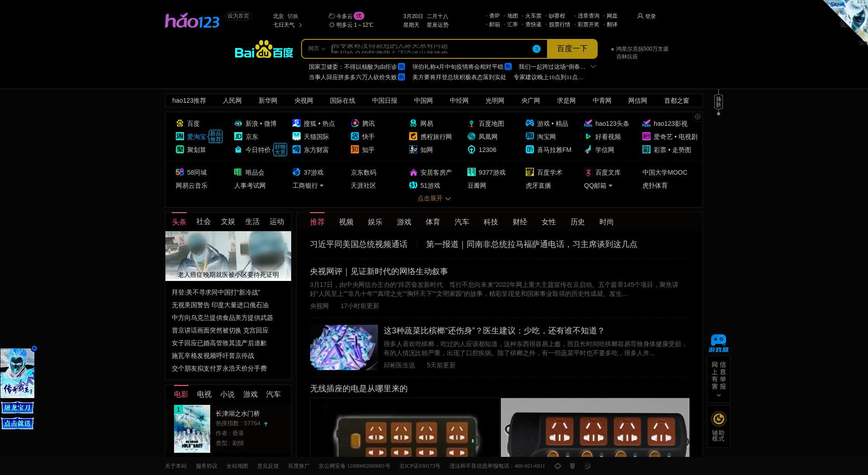Click the 登录 login link

click(x=646, y=16)
